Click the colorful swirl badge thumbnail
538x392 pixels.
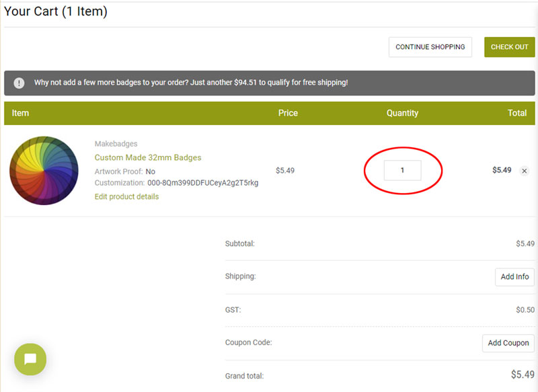pyautogui.click(x=44, y=171)
